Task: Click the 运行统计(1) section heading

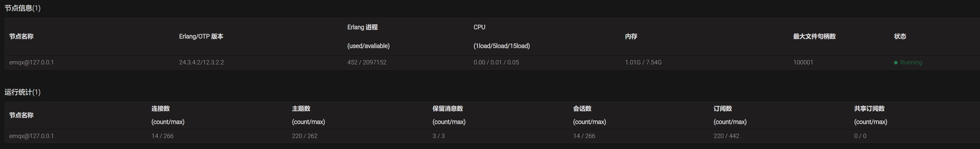Action: pyautogui.click(x=22, y=92)
